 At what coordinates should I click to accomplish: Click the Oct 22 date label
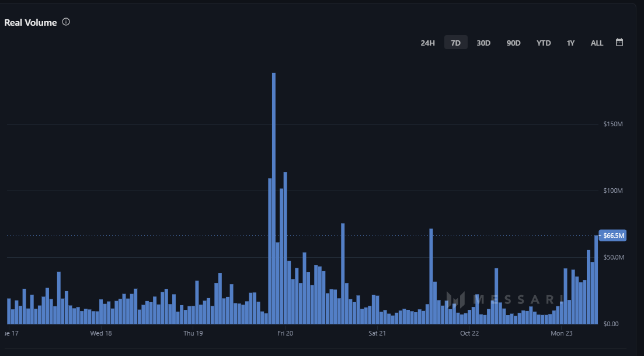[469, 333]
